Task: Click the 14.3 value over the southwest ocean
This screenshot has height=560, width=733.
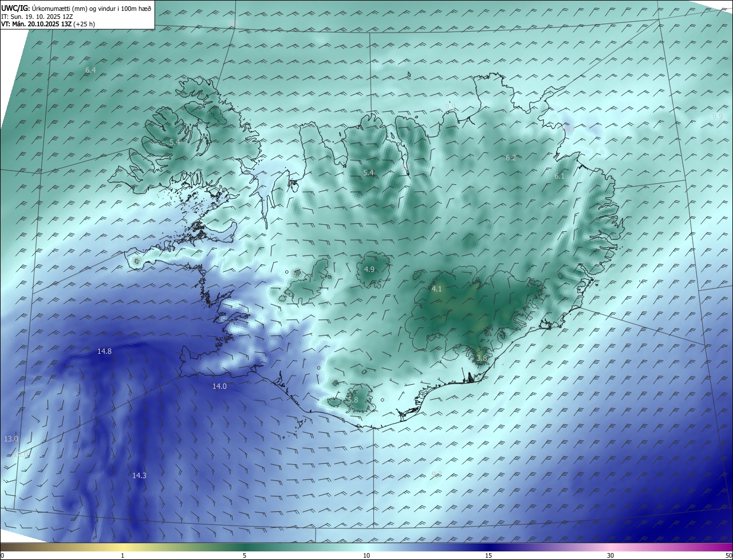Action: coord(139,475)
